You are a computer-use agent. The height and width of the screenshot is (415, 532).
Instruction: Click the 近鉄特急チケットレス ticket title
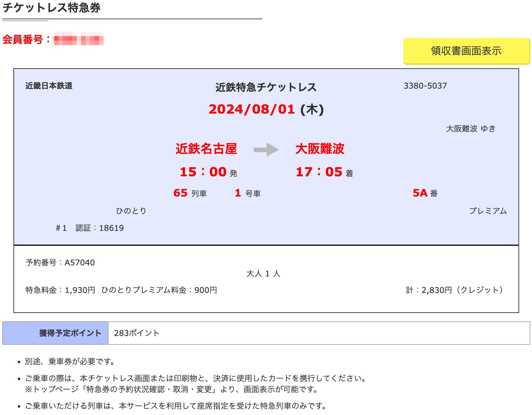point(266,87)
